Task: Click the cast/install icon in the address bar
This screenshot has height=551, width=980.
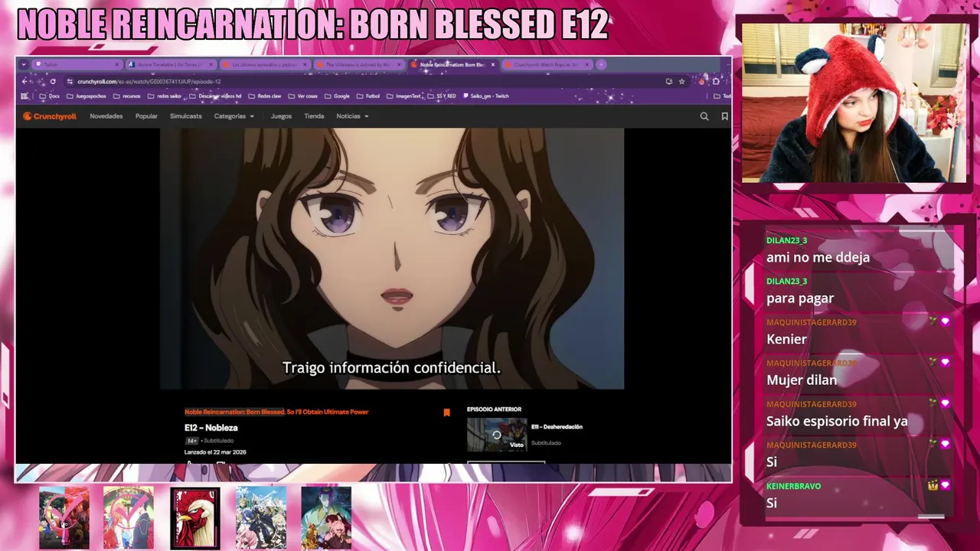Action: pos(668,81)
